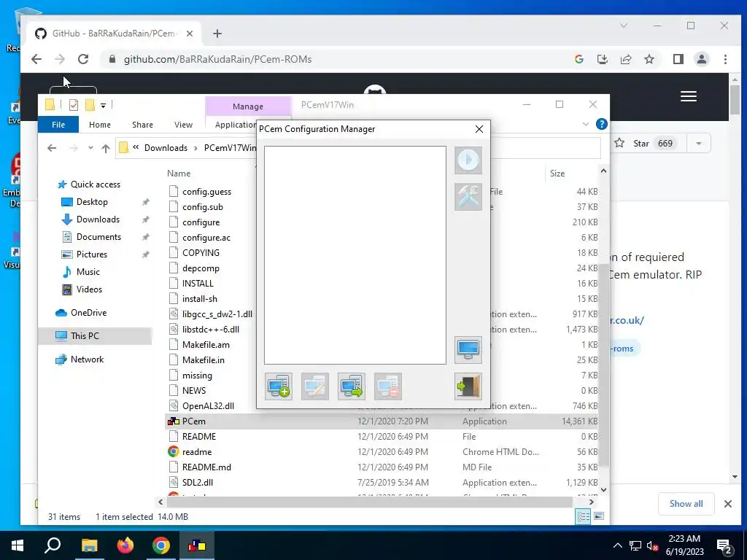Image resolution: width=747 pixels, height=560 pixels.
Task: Select the COPYING file
Action: pos(201,253)
